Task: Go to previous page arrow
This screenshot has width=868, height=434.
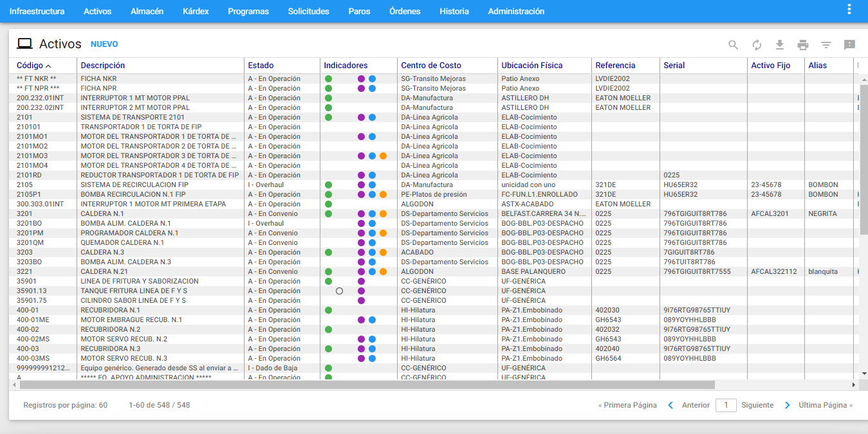Action: tap(670, 405)
